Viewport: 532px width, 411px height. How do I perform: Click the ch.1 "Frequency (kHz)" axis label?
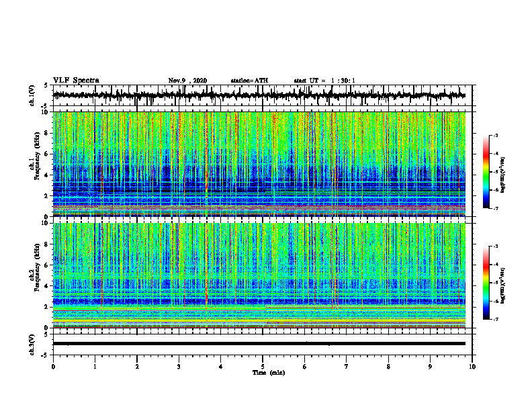pos(37,156)
